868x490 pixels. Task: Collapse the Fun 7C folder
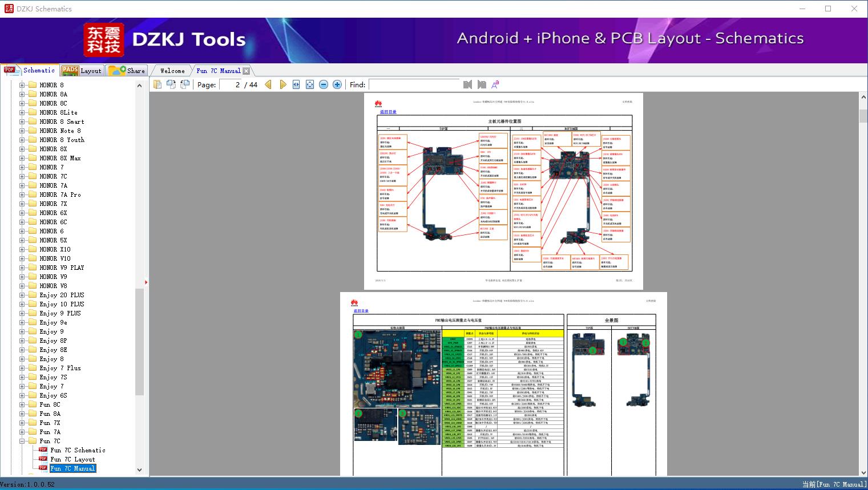point(22,441)
